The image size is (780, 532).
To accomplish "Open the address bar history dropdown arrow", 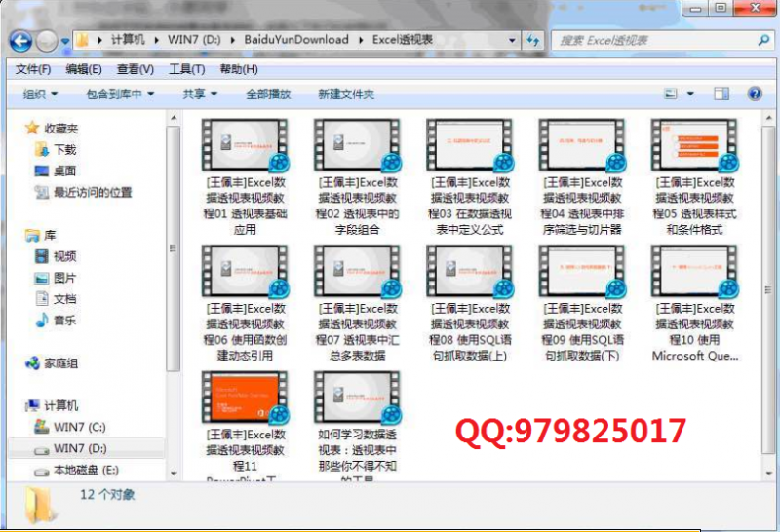I will click(x=512, y=40).
